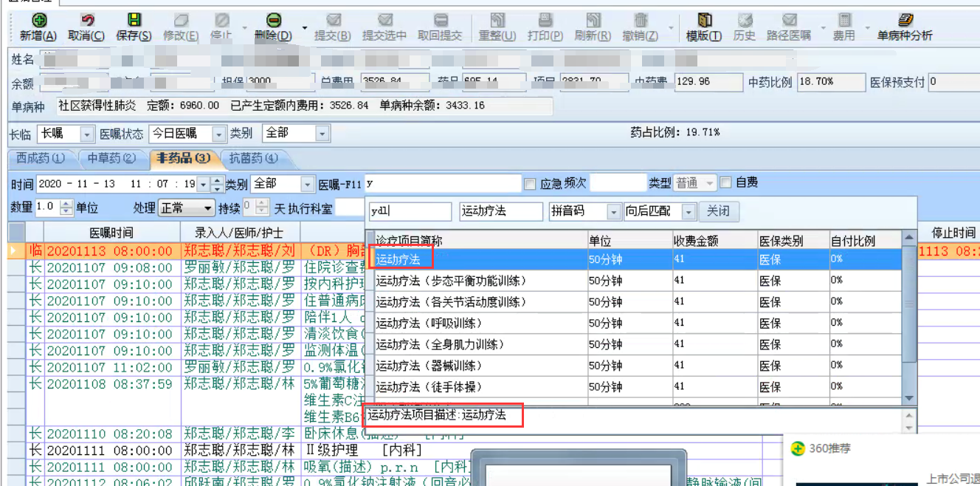980x486 pixels.
Task: Click the 提交选中 submit selected icon
Action: [384, 21]
